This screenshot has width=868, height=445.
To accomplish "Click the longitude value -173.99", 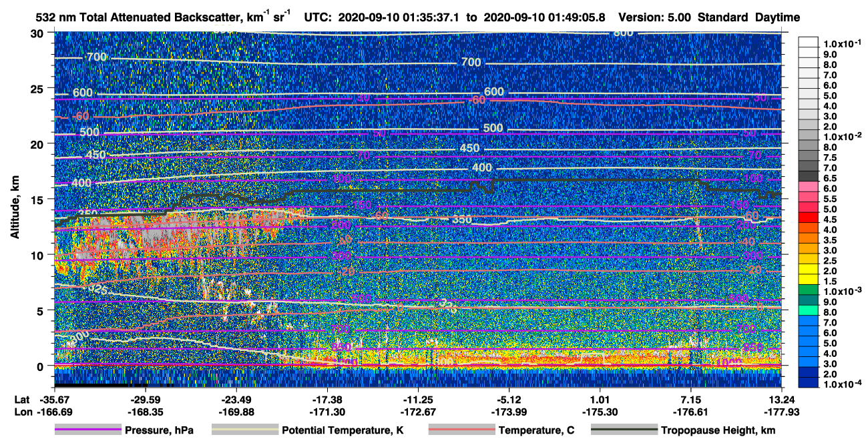I will pyautogui.click(x=509, y=412).
